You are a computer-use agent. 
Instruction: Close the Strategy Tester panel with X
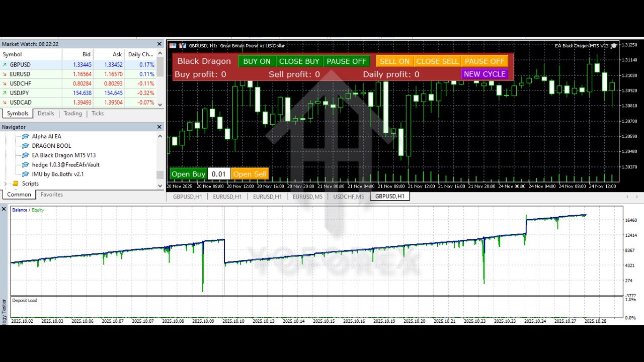click(x=4, y=209)
